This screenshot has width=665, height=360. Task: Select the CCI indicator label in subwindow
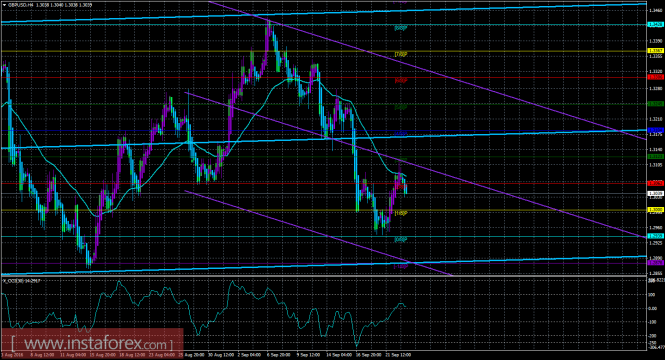point(22,280)
